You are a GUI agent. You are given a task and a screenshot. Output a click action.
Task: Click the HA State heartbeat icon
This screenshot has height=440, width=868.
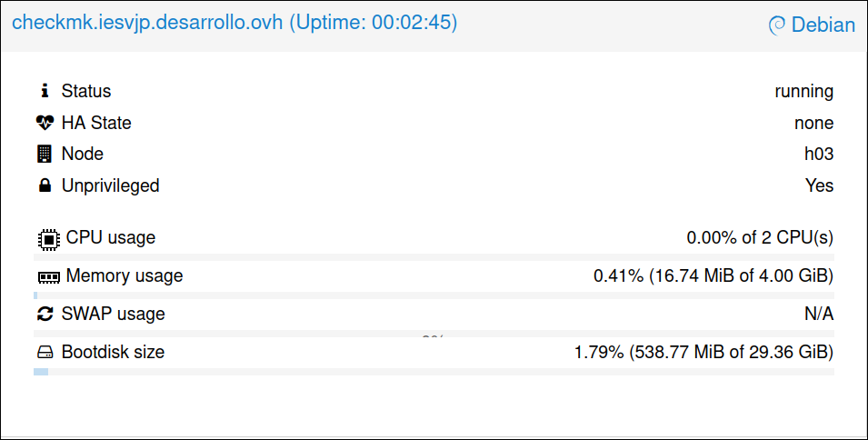[45, 123]
